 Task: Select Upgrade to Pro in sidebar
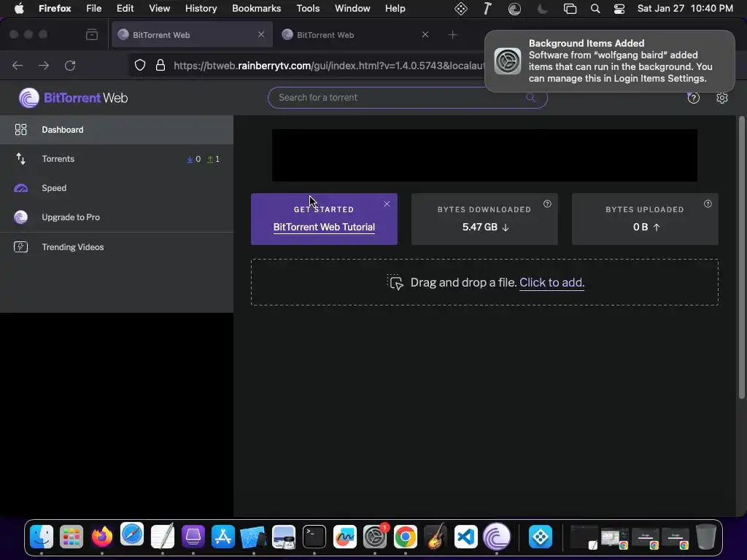(116, 217)
